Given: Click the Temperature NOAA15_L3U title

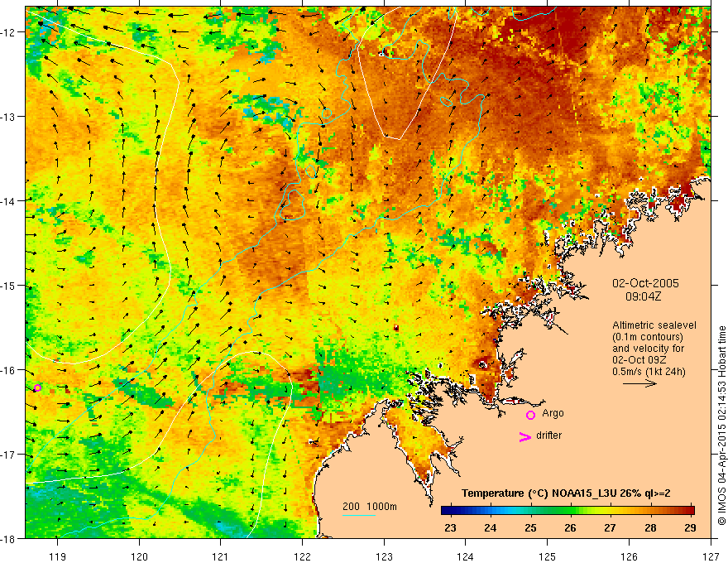Looking at the screenshot, I should point(566,493).
